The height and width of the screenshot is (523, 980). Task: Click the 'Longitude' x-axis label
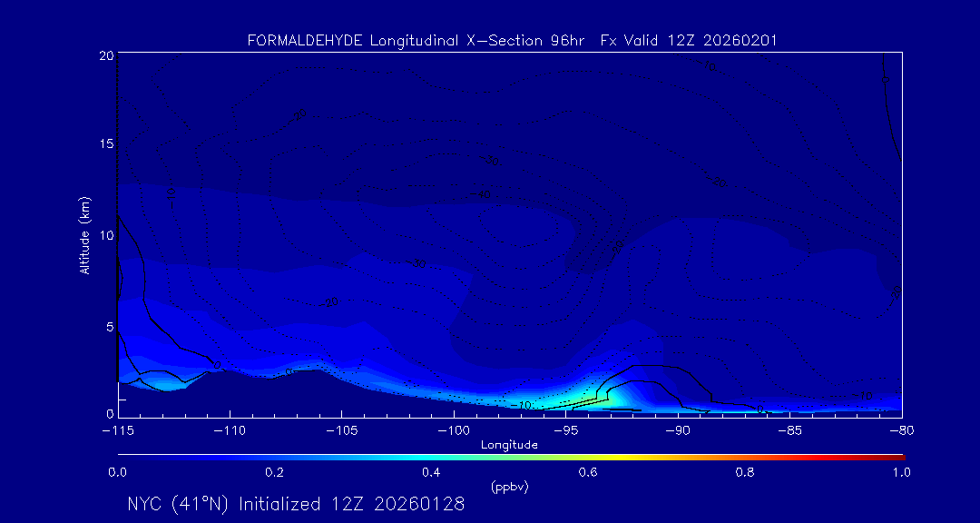[x=509, y=445]
